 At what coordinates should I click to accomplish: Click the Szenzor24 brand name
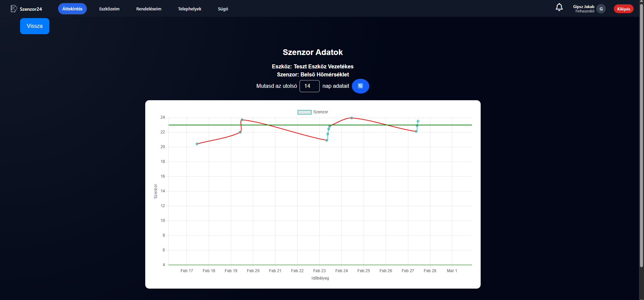(x=31, y=9)
